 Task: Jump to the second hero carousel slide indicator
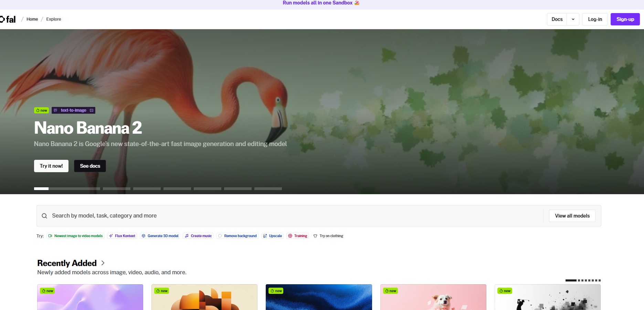[x=116, y=189]
